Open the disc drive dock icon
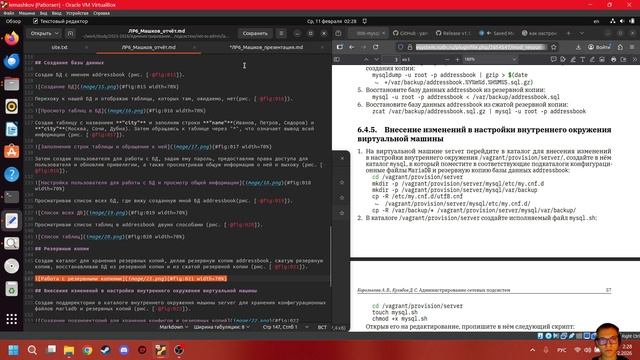 pos(11,266)
